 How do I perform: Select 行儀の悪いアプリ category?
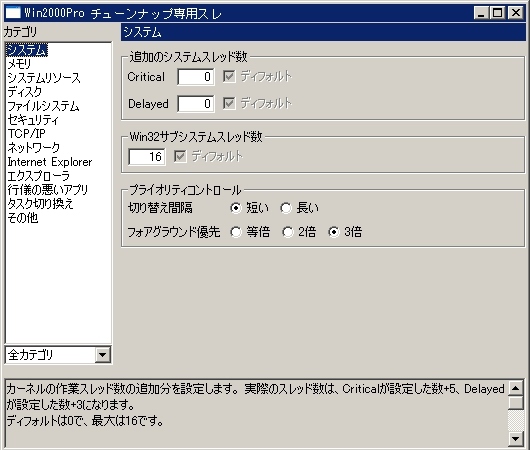pos(48,190)
